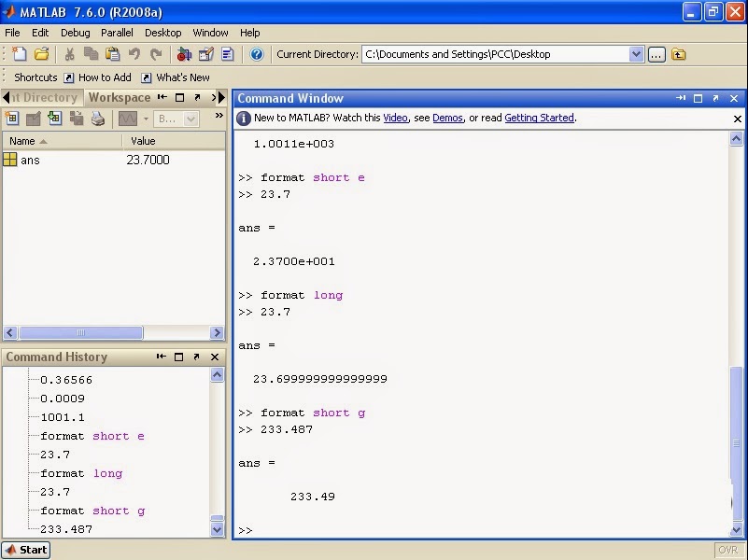Browse for folder using the ellipsis button
Screen dimensions: 748x560
pos(656,54)
